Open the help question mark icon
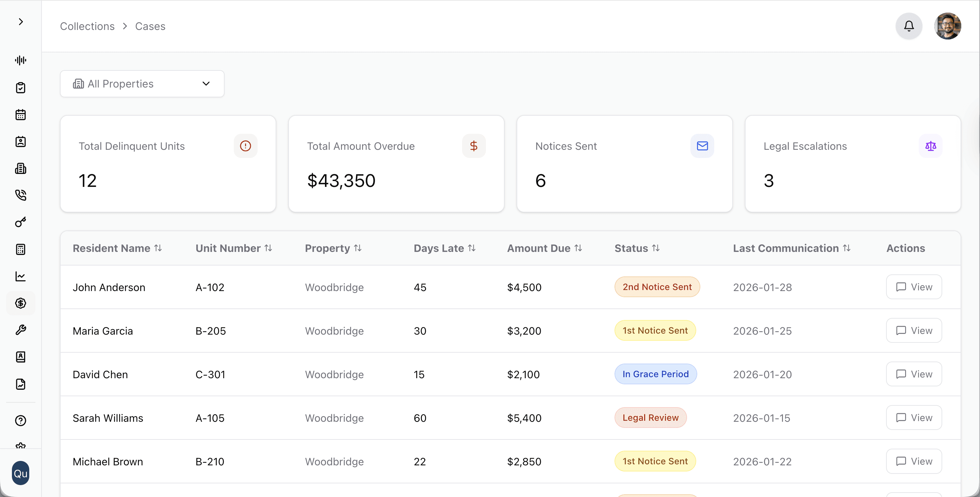This screenshot has width=980, height=497. (20, 420)
